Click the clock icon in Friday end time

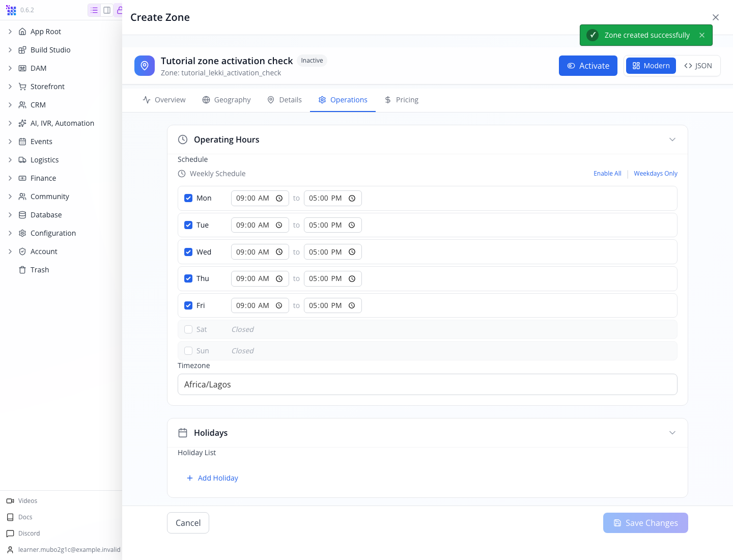(352, 305)
